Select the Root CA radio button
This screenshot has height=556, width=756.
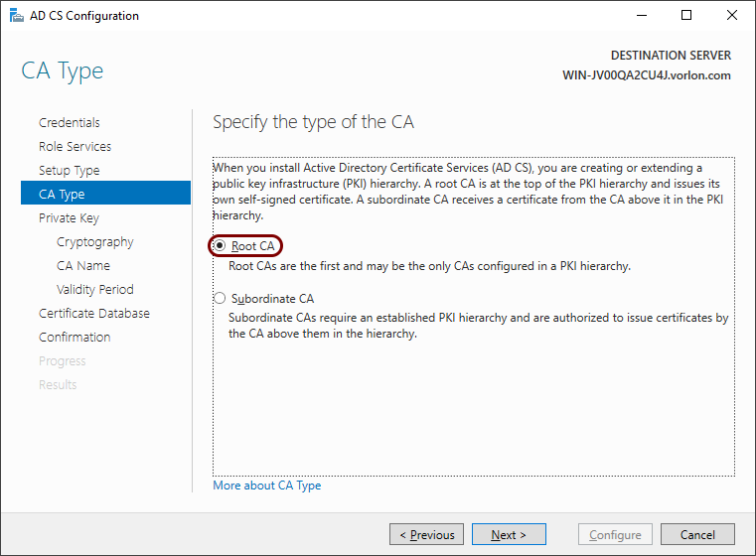(x=220, y=245)
